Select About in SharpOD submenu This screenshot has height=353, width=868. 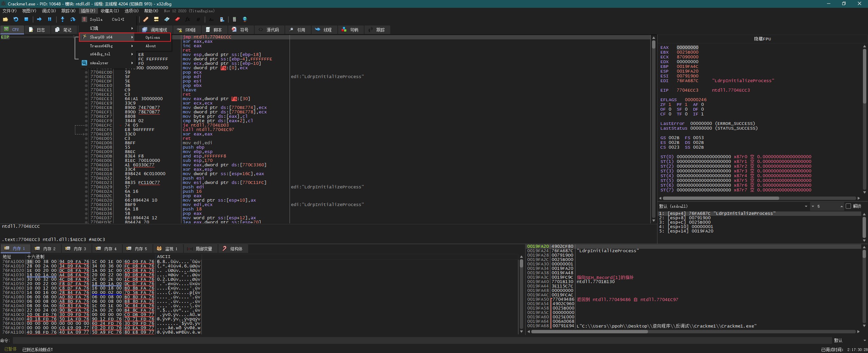pos(151,46)
